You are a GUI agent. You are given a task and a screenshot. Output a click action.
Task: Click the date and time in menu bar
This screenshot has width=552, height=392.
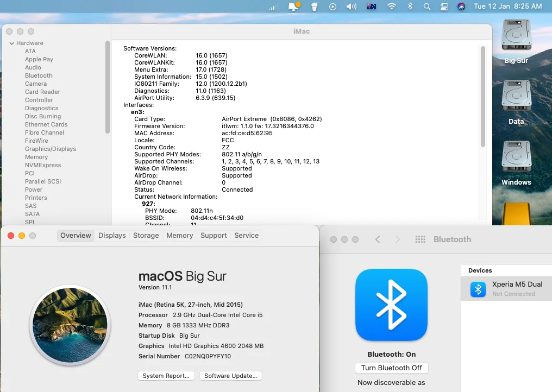pyautogui.click(x=507, y=7)
